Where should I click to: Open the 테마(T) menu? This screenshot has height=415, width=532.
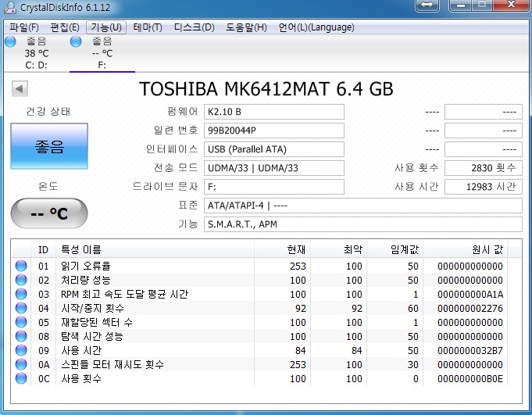pos(147,27)
